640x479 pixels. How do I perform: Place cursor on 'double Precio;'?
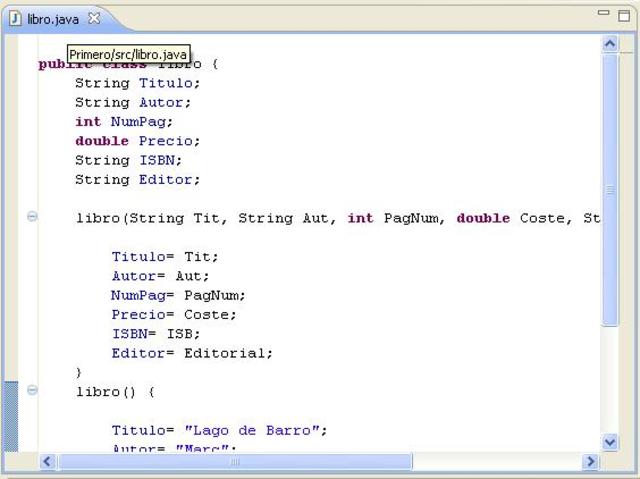click(137, 141)
